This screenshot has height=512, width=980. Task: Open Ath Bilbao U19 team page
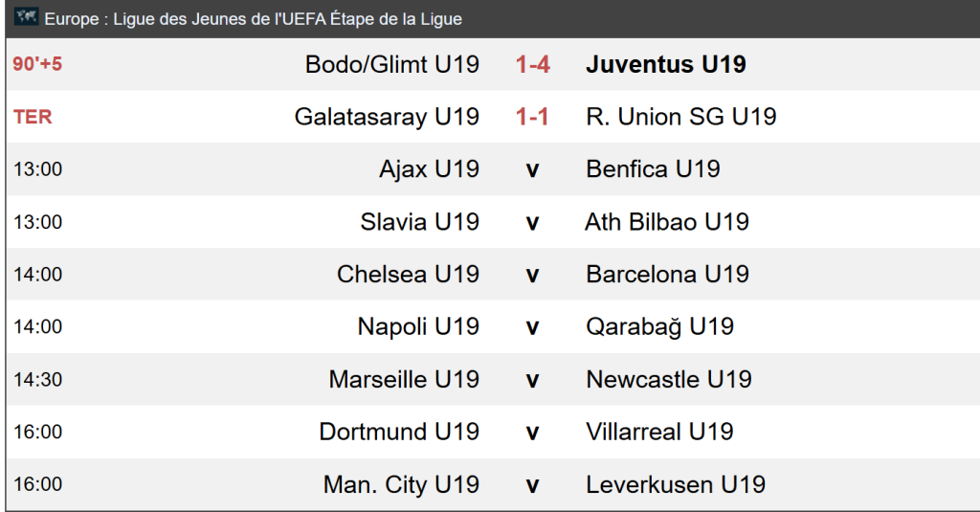pos(667,222)
